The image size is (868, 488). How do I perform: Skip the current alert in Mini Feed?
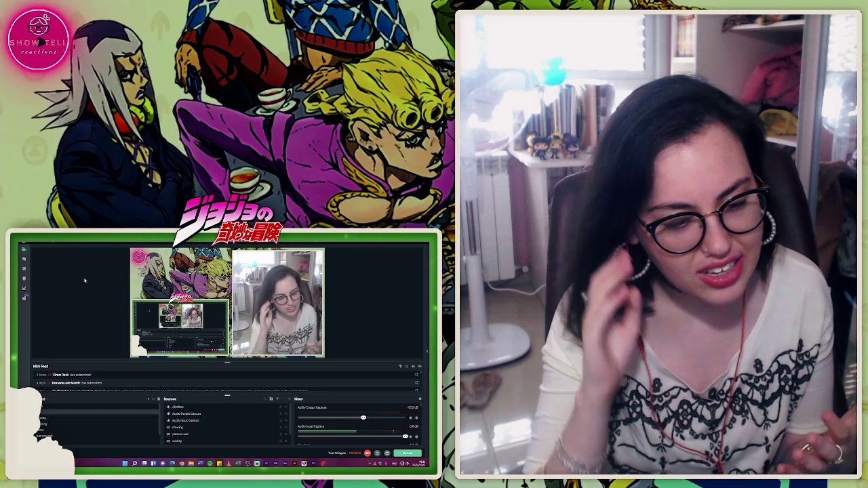[x=413, y=366]
